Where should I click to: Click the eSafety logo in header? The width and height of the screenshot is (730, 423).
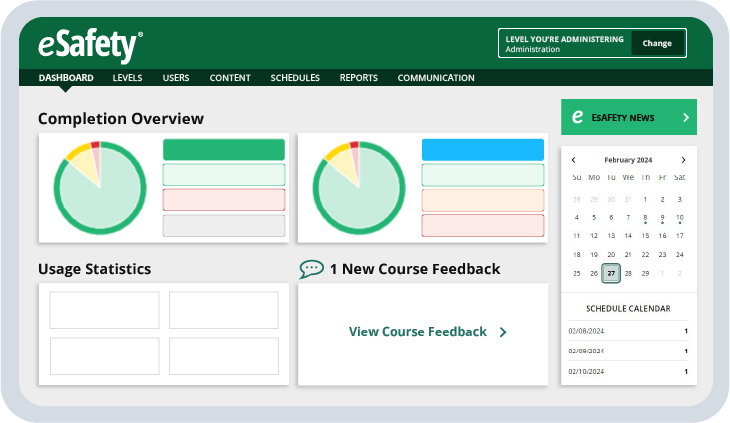point(90,45)
